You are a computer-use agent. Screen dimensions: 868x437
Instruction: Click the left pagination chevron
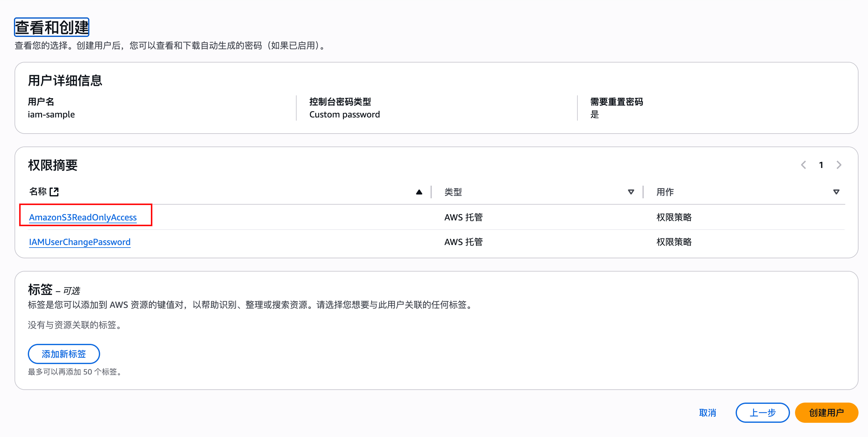(x=804, y=165)
